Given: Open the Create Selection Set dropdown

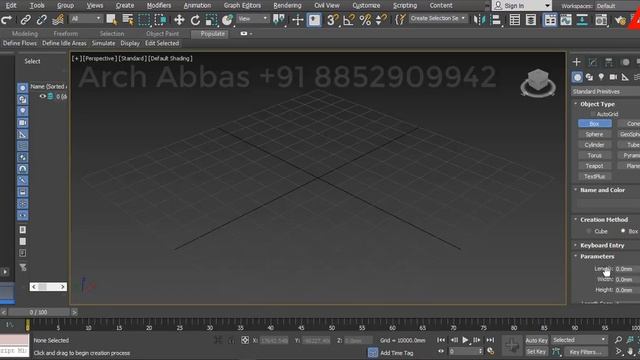Looking at the screenshot, I should [438, 19].
